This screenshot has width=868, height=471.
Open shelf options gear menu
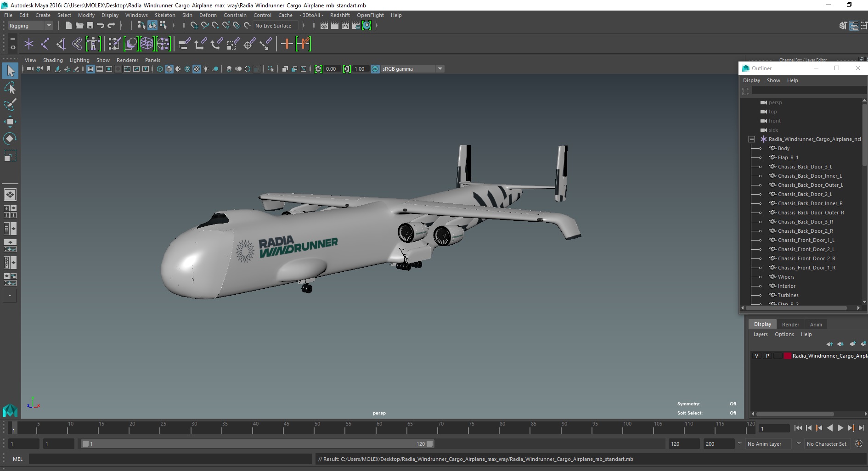[12, 47]
